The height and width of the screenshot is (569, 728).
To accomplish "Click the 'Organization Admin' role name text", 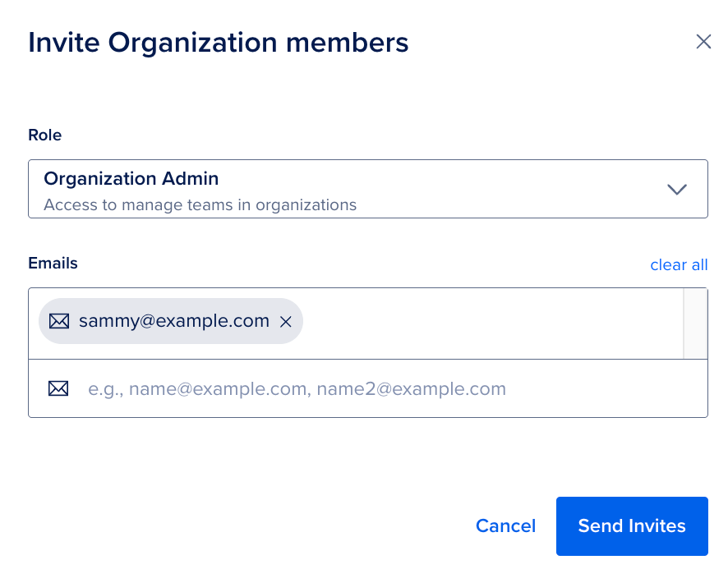I will coord(131,178).
